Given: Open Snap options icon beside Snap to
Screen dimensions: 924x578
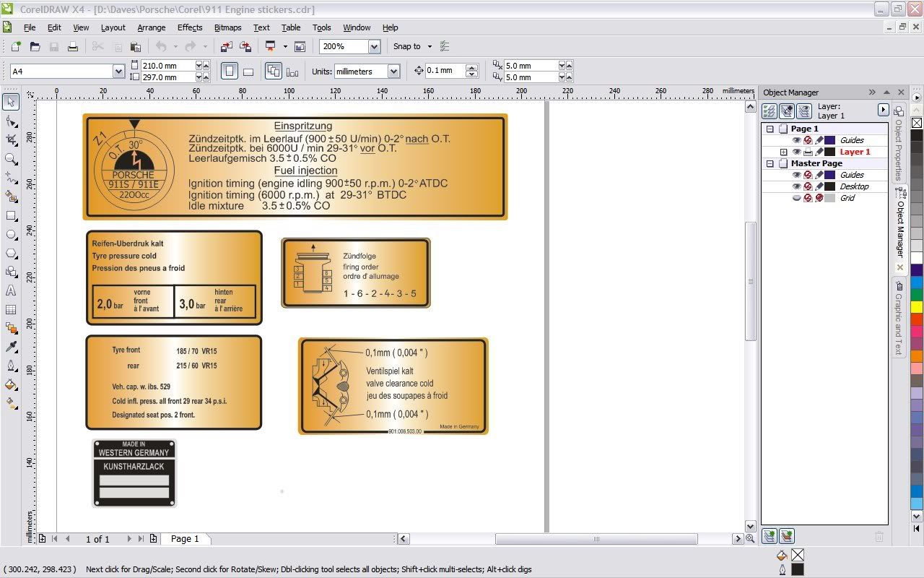Looking at the screenshot, I should 445,46.
